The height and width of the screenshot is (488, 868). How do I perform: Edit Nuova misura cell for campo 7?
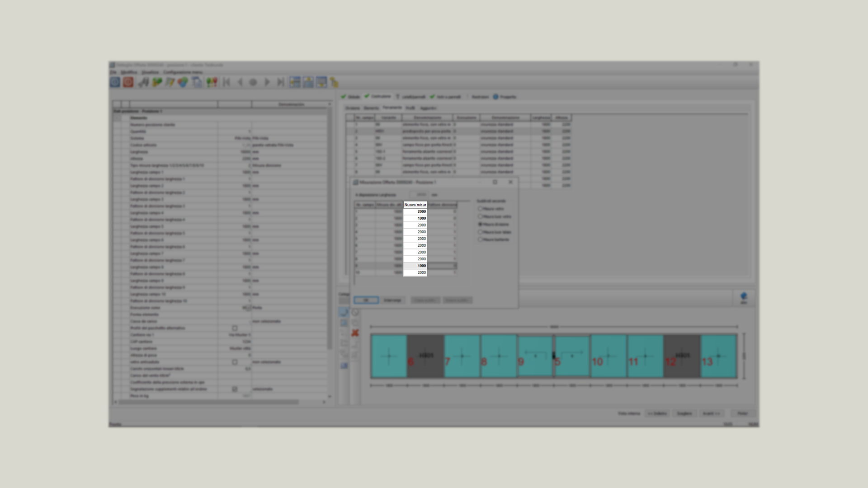pos(415,252)
